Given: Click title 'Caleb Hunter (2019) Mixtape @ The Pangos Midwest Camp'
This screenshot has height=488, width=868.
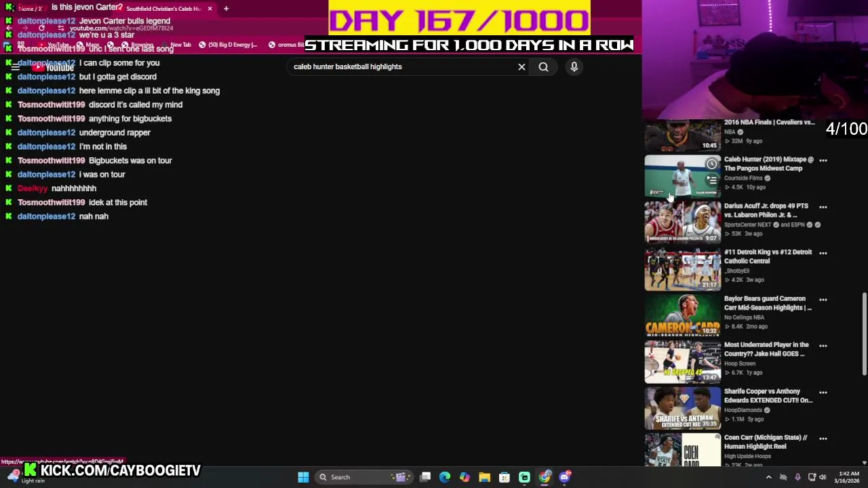Looking at the screenshot, I should tap(768, 164).
